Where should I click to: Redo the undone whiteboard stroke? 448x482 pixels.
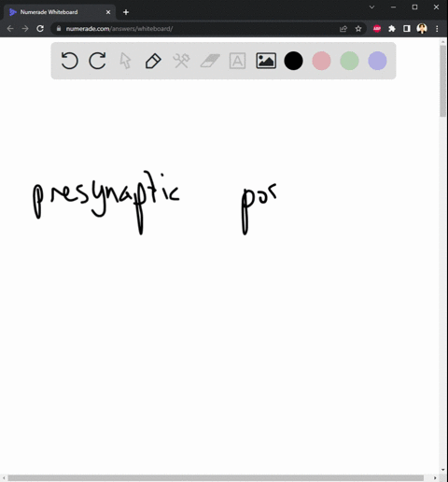(x=97, y=61)
